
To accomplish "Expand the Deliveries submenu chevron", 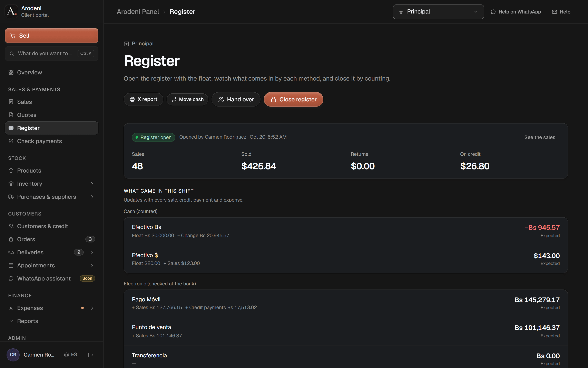I will (92, 252).
